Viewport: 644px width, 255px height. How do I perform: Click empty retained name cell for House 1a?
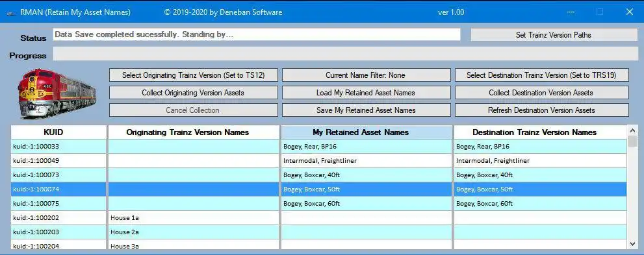(x=367, y=218)
